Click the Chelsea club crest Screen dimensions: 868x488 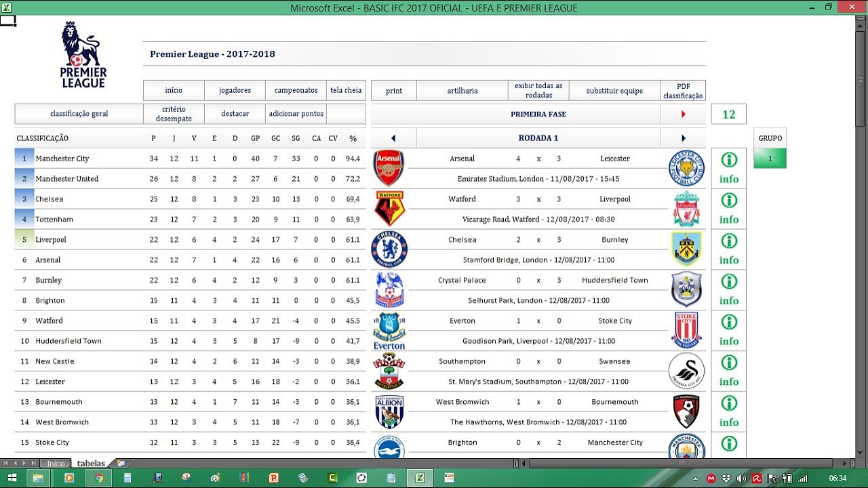pyautogui.click(x=389, y=249)
